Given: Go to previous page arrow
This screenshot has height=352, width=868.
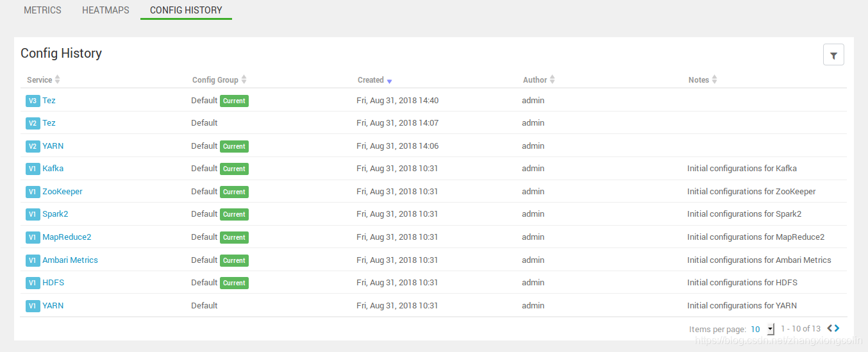Looking at the screenshot, I should pyautogui.click(x=830, y=328).
